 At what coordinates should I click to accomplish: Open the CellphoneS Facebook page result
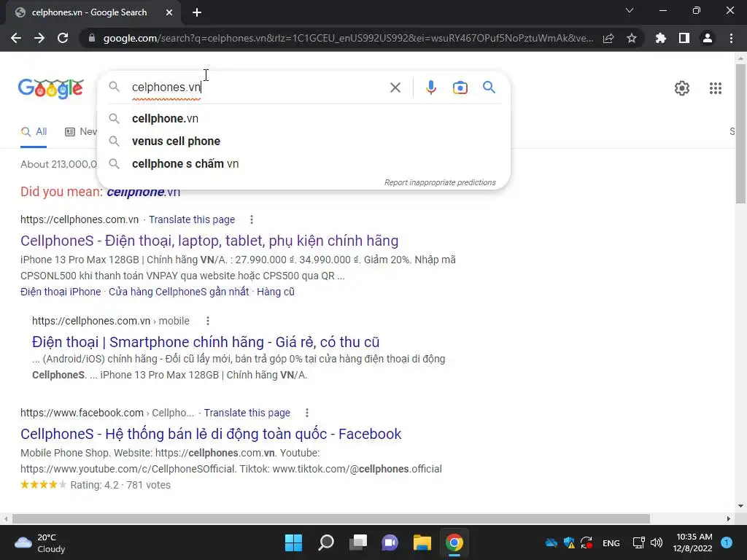(x=211, y=435)
